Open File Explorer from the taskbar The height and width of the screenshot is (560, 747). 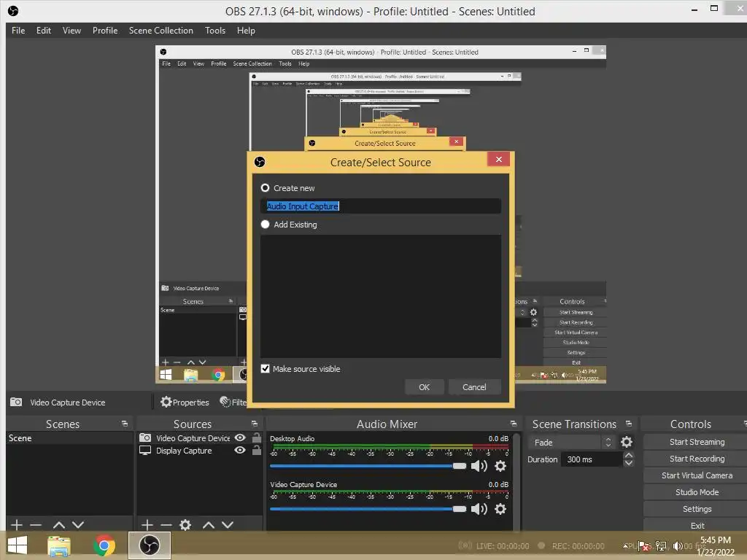(x=59, y=545)
